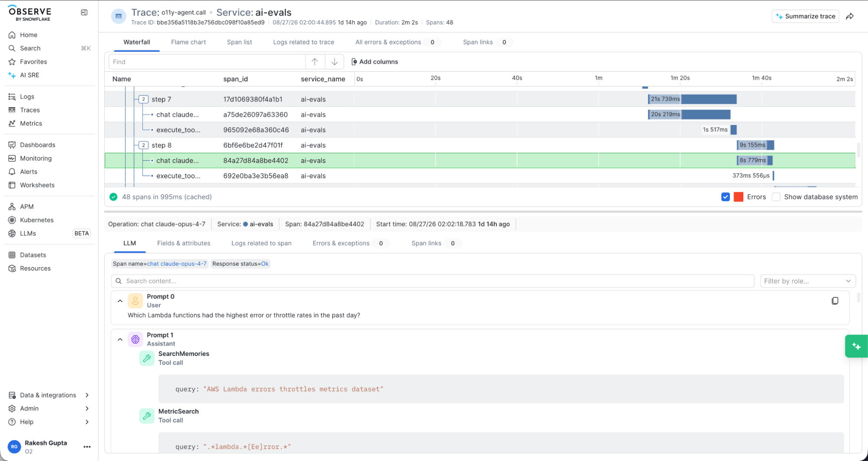Collapse Prompt 1 section
Screen dimensions: 868x461
120,339
